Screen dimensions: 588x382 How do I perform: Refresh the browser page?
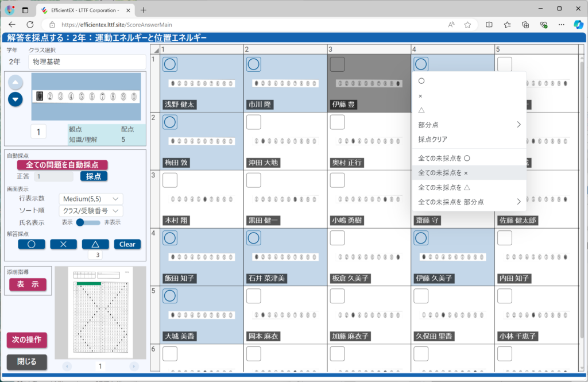(30, 25)
